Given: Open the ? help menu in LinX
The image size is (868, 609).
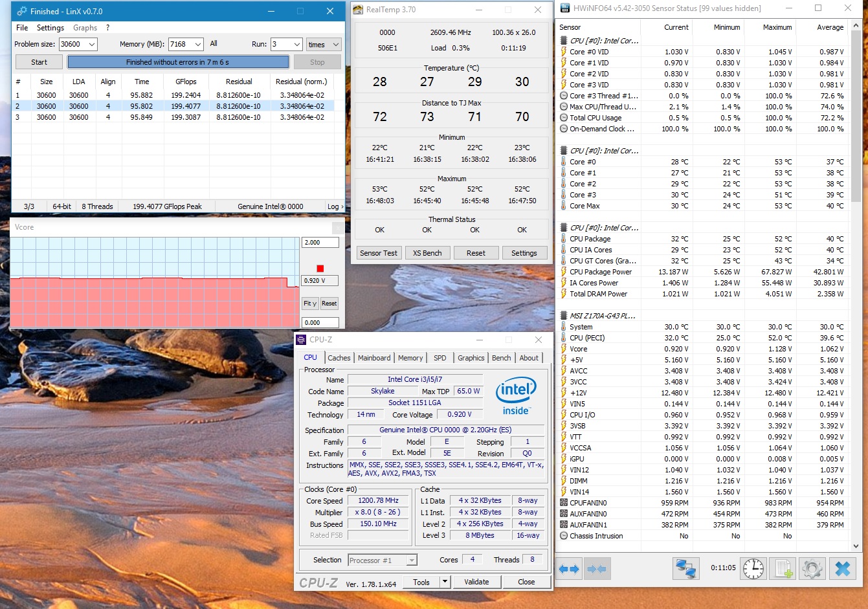Looking at the screenshot, I should click(108, 28).
